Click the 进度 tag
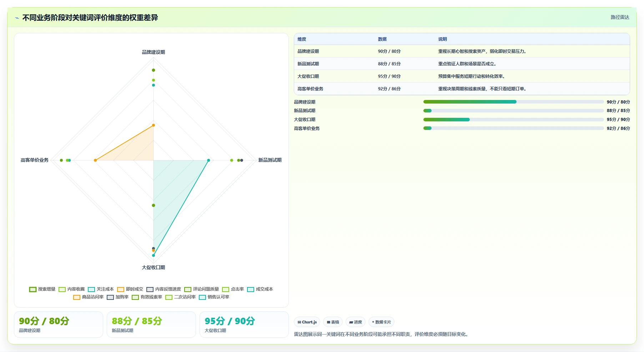This screenshot has height=352, width=644. point(356,322)
